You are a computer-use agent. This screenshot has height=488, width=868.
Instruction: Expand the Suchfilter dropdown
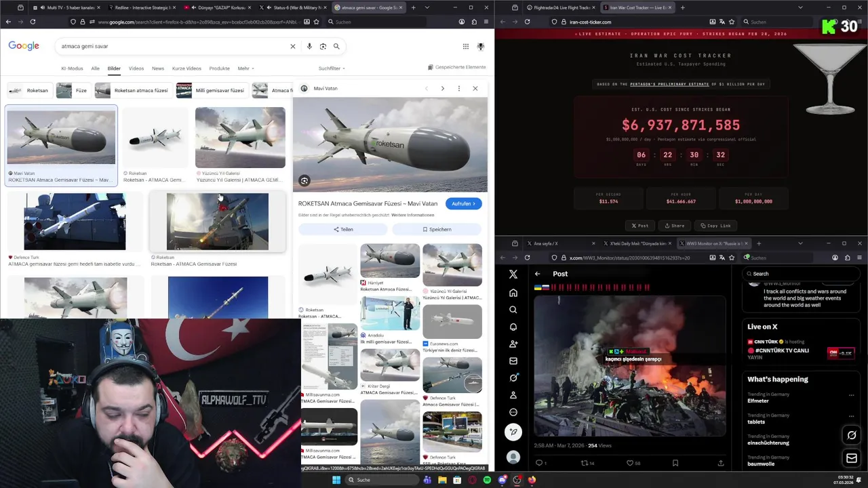332,68
